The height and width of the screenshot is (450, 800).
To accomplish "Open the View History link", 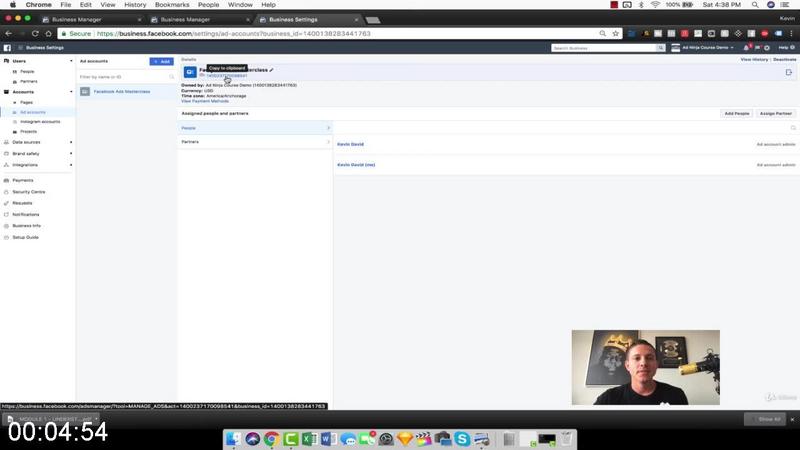I will pyautogui.click(x=754, y=60).
